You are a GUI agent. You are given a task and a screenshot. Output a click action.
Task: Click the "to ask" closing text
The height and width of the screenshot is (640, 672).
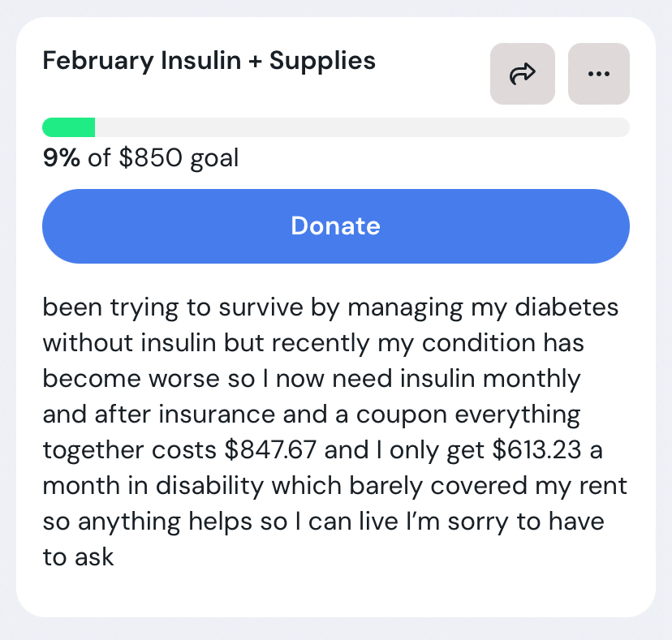[78, 557]
